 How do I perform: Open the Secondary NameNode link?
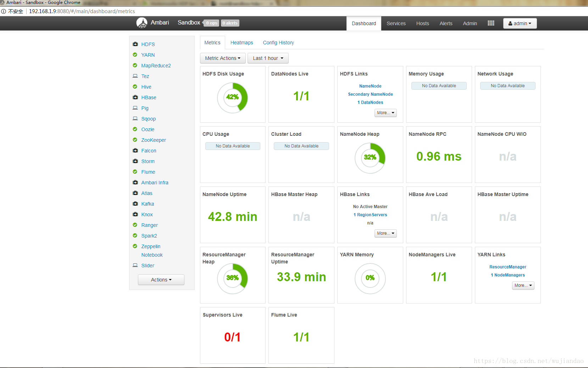[370, 94]
